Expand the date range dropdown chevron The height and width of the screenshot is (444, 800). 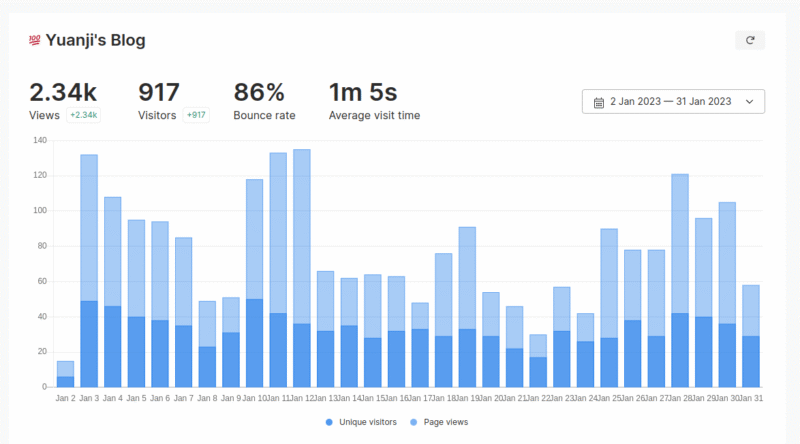click(750, 102)
